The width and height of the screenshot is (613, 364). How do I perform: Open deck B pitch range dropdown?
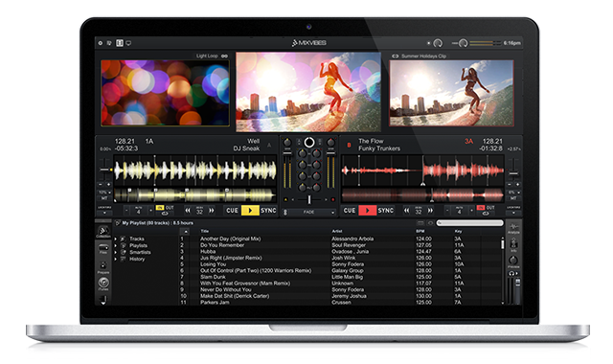point(513,193)
